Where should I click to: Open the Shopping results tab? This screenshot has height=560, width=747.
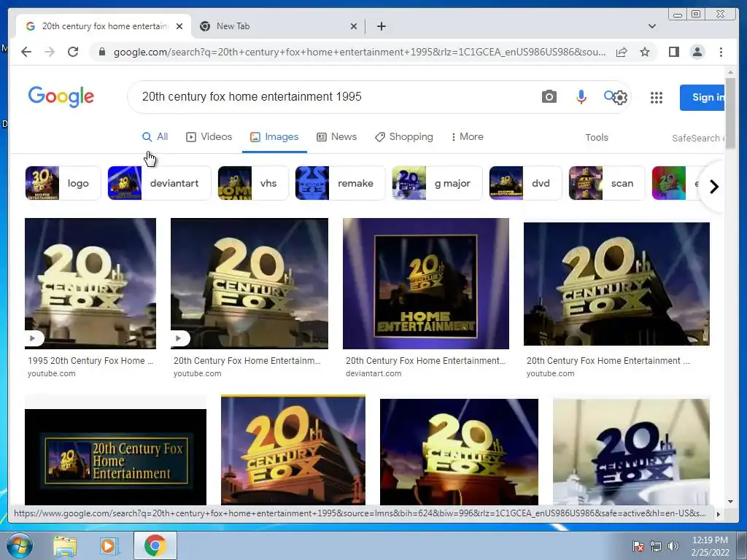click(x=404, y=136)
